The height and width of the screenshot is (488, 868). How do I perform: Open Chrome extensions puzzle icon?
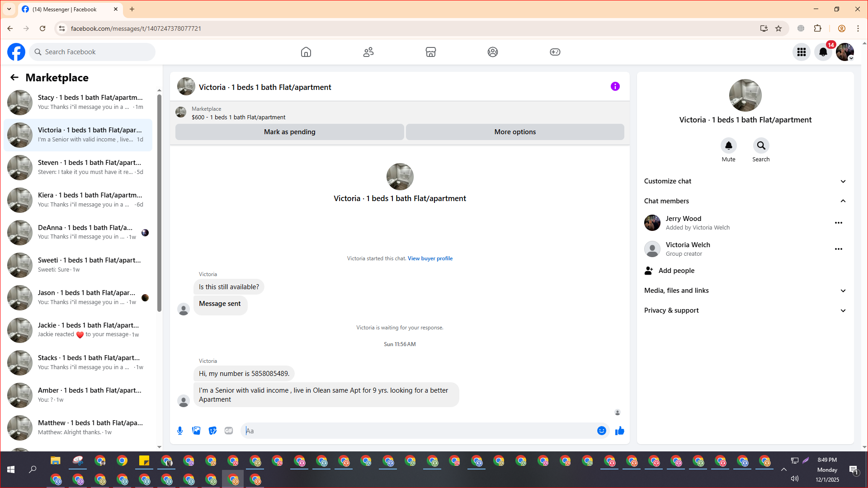tap(818, 28)
